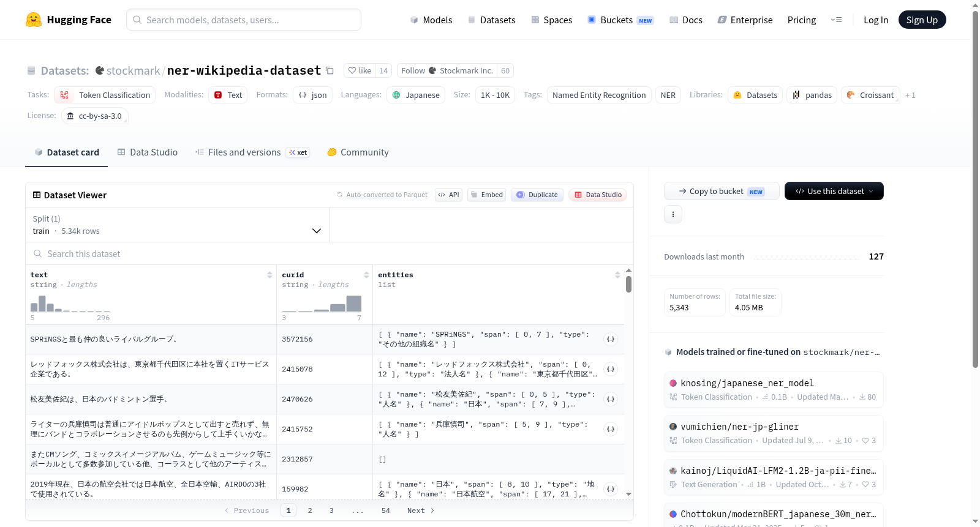This screenshot has width=980, height=527.
Task: Click the API button in viewer
Action: point(448,195)
